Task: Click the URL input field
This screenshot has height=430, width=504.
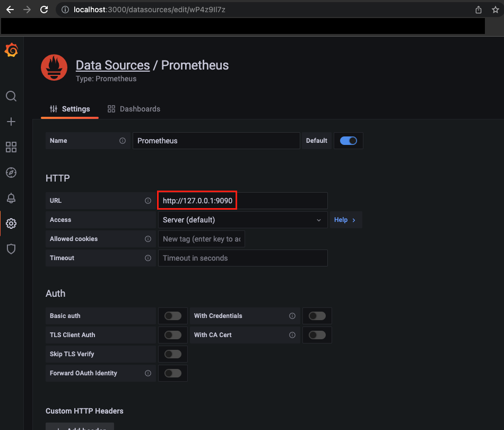Action: pyautogui.click(x=242, y=201)
